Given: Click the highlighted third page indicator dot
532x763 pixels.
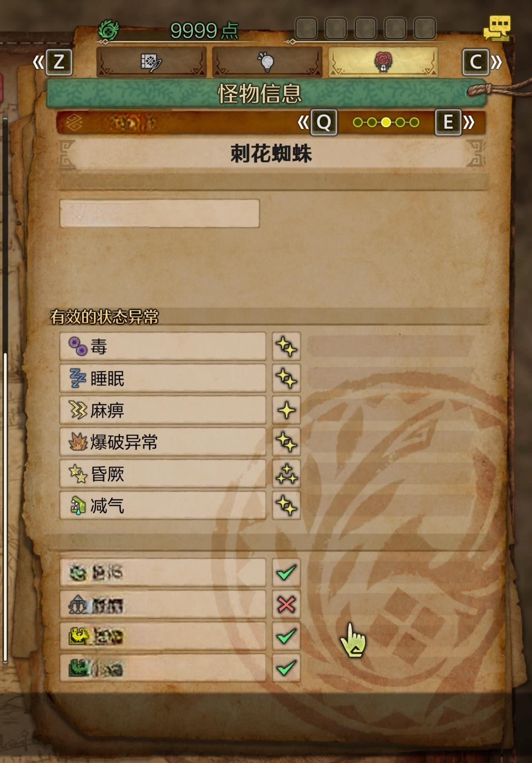Looking at the screenshot, I should 386,122.
